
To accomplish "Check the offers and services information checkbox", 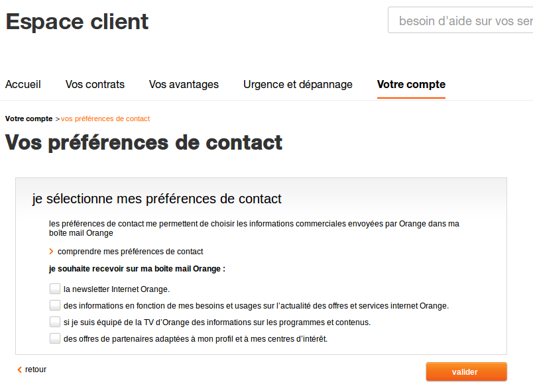I will coord(54,305).
